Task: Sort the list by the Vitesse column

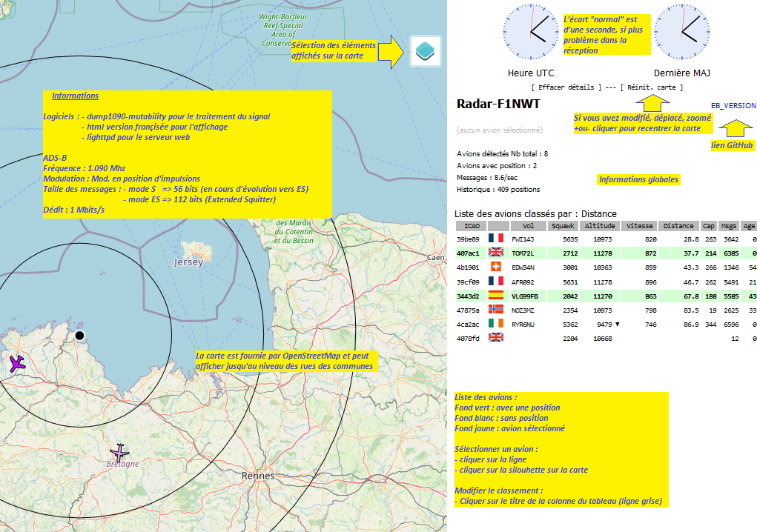Action: click(x=640, y=226)
